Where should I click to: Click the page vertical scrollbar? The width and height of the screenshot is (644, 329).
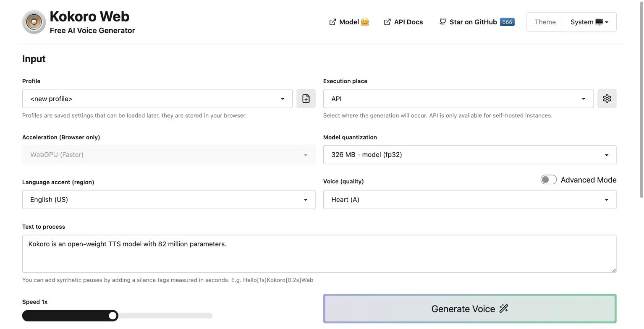coord(641,99)
